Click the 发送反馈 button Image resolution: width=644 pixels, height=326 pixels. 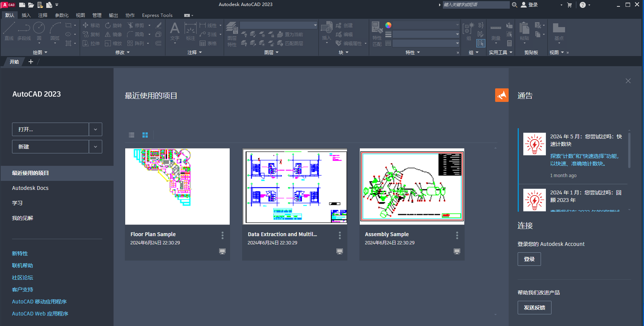[x=535, y=308]
